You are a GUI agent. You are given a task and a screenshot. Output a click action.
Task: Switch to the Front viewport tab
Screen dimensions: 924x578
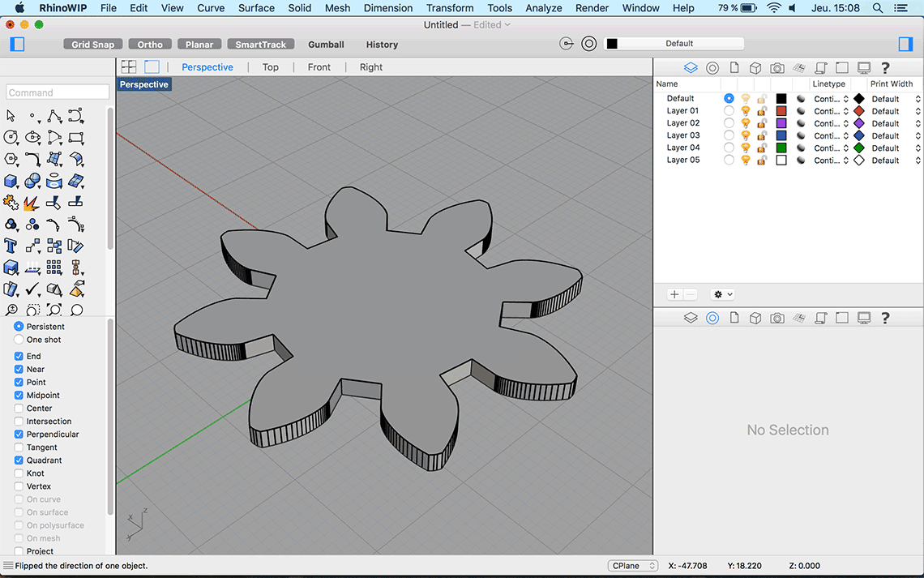coord(319,67)
